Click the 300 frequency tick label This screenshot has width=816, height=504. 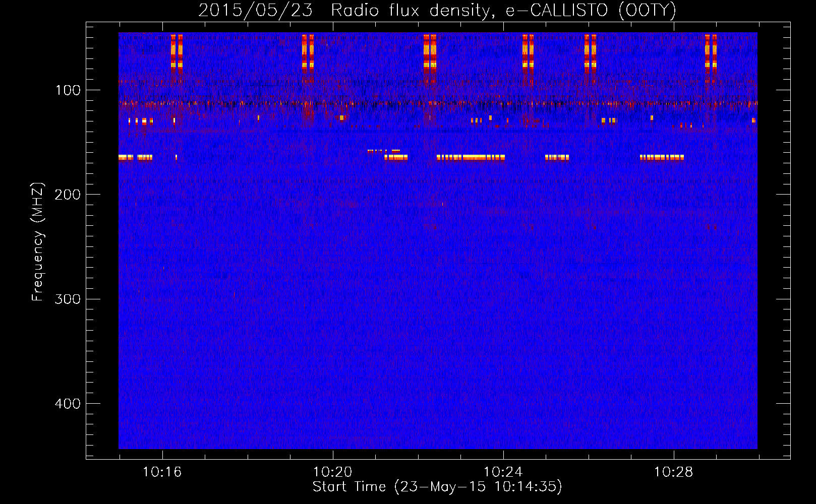coord(68,299)
